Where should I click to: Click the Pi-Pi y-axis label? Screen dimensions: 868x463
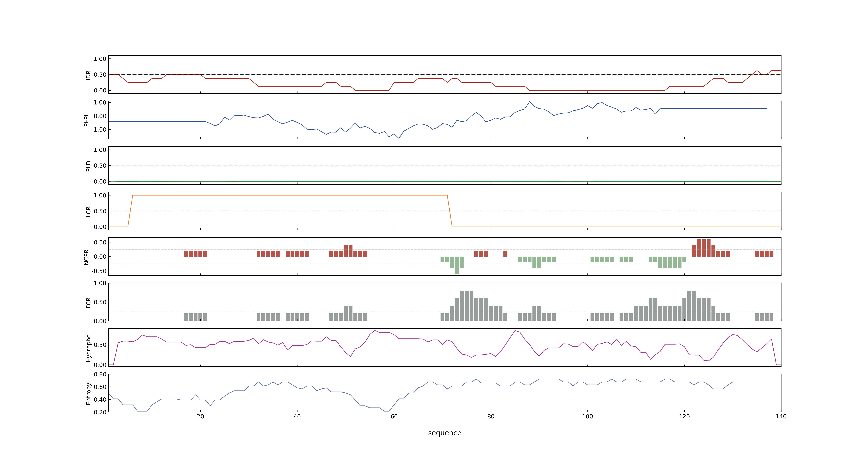[x=86, y=120]
